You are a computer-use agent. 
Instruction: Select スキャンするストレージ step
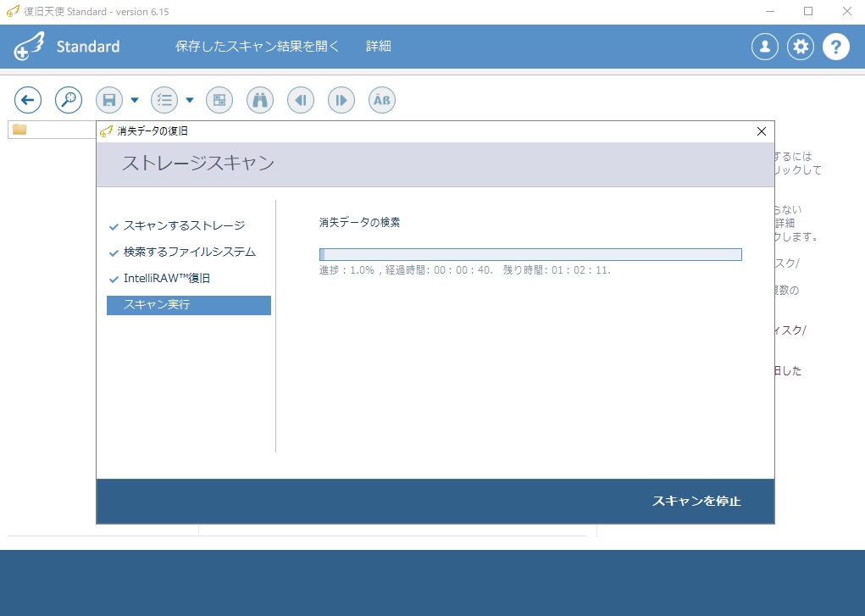click(x=184, y=225)
